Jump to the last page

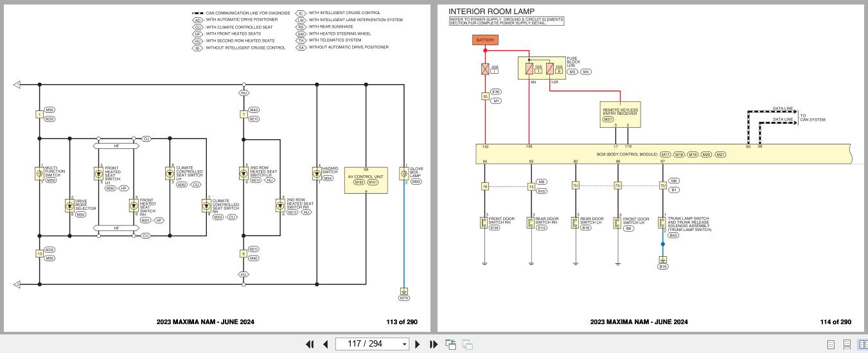[434, 344]
